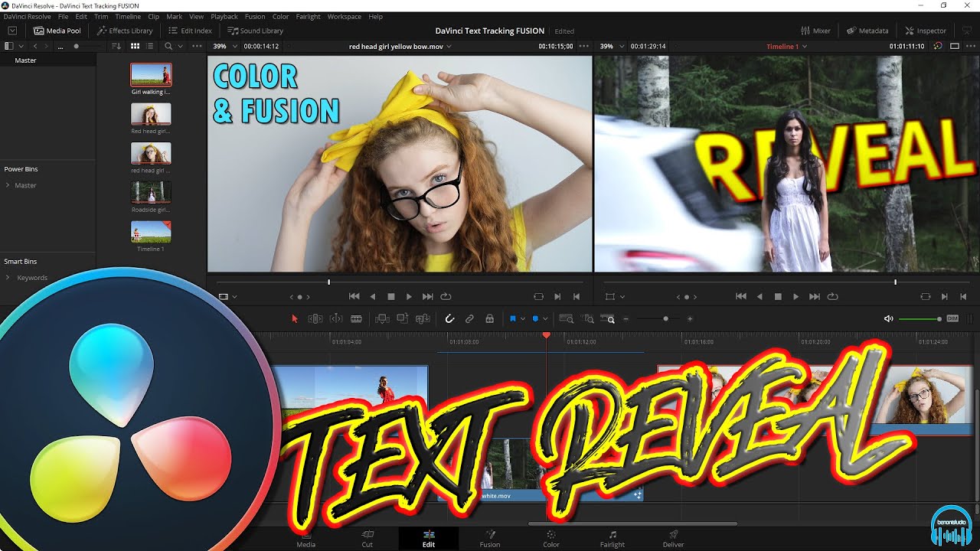Stop playback in the timeline viewer
Viewport: 980px width, 551px height.
778,296
